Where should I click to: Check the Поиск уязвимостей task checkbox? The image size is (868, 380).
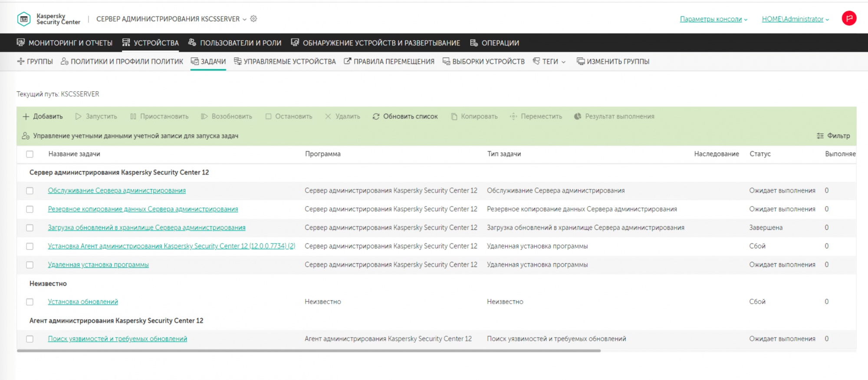(30, 339)
